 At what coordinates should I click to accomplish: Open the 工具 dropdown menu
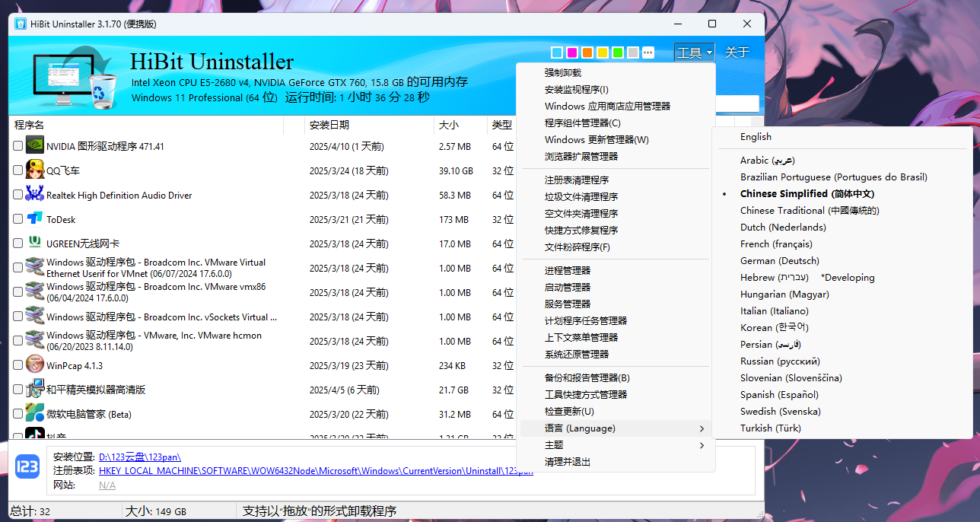694,53
